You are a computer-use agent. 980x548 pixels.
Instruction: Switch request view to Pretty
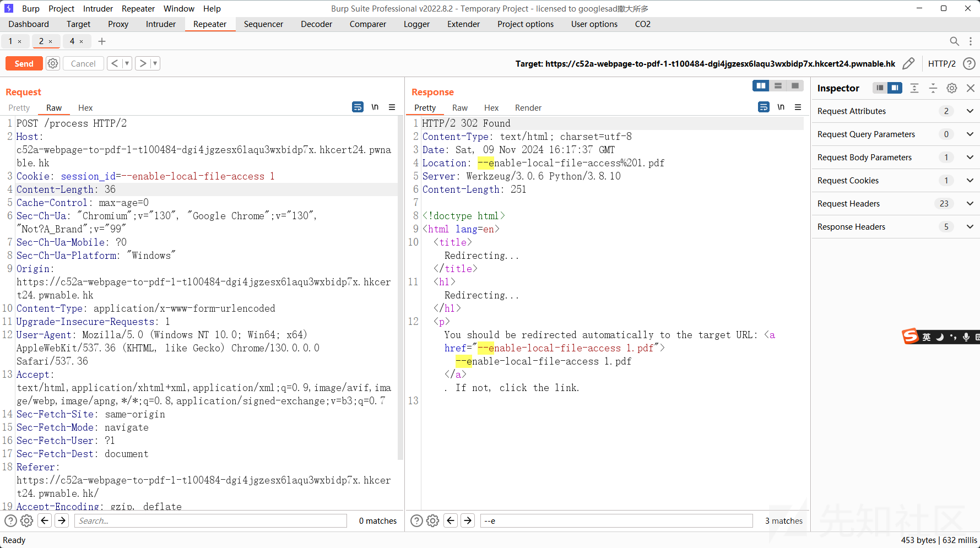click(19, 108)
